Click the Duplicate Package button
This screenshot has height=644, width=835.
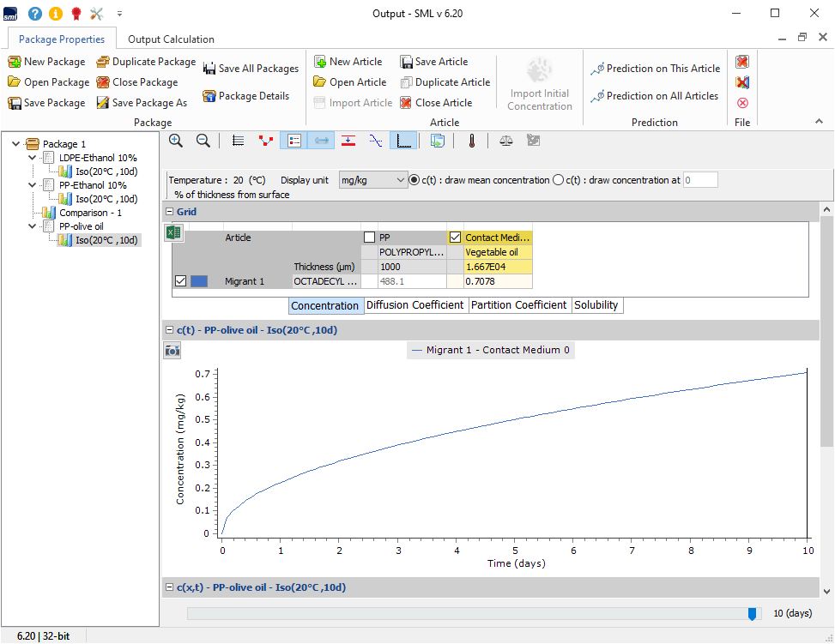pyautogui.click(x=146, y=62)
